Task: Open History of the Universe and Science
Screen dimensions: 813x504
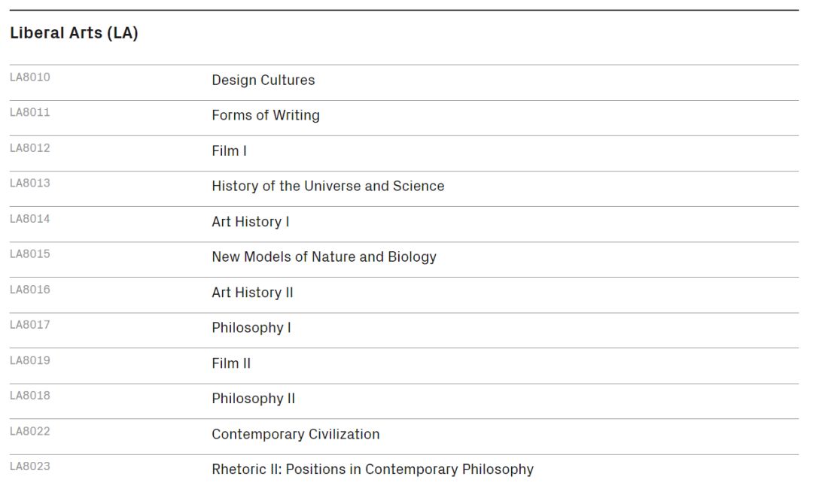Action: pos(327,186)
